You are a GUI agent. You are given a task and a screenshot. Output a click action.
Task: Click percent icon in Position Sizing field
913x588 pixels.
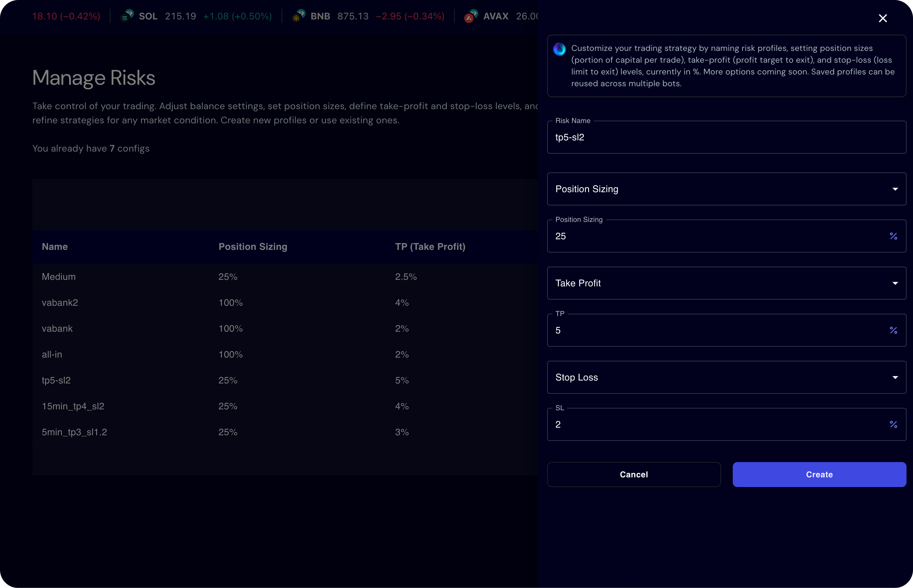pyautogui.click(x=893, y=236)
